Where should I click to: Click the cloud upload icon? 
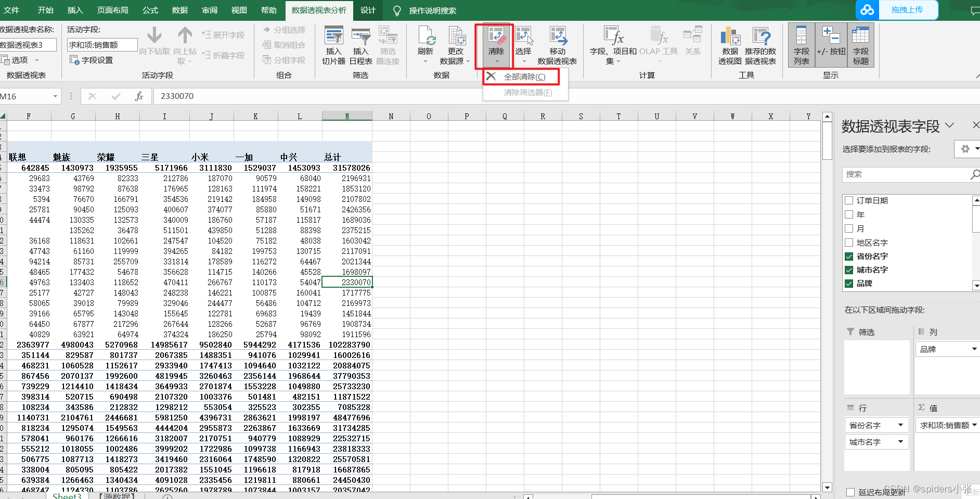(867, 10)
